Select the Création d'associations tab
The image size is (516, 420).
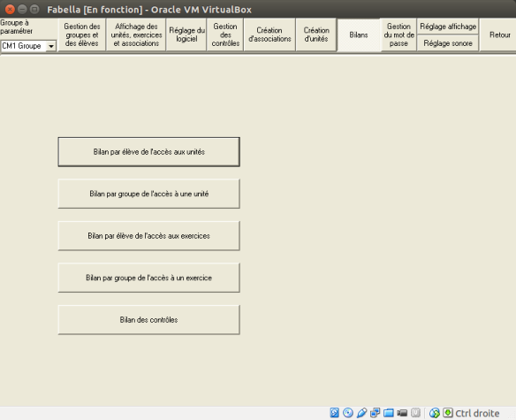click(269, 34)
